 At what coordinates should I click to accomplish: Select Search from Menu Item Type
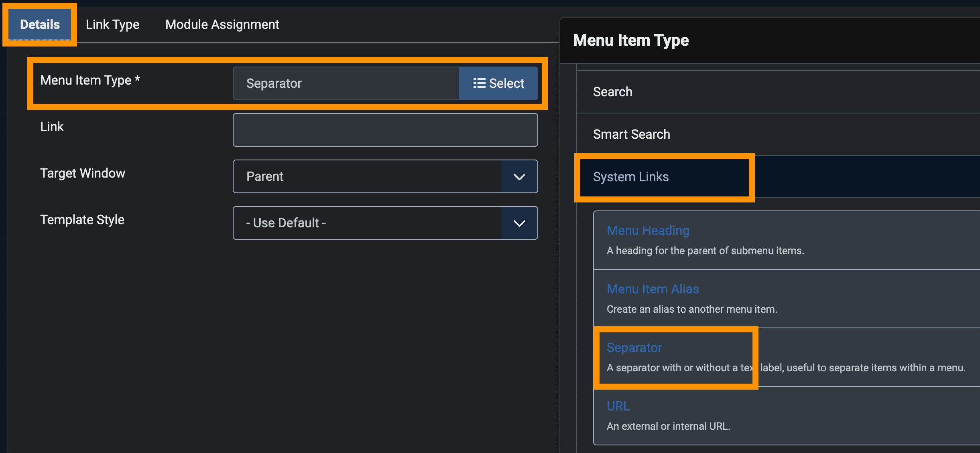(x=612, y=92)
